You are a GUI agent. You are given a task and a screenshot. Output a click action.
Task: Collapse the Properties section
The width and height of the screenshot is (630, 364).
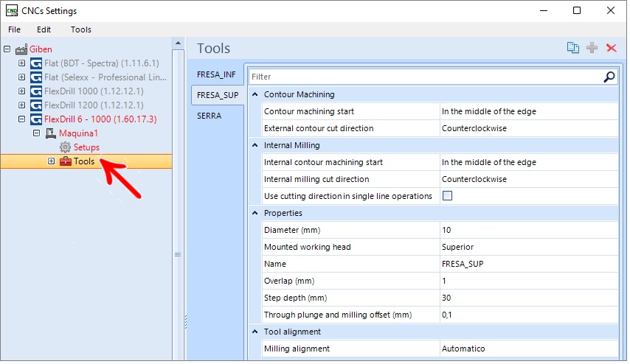coord(256,214)
